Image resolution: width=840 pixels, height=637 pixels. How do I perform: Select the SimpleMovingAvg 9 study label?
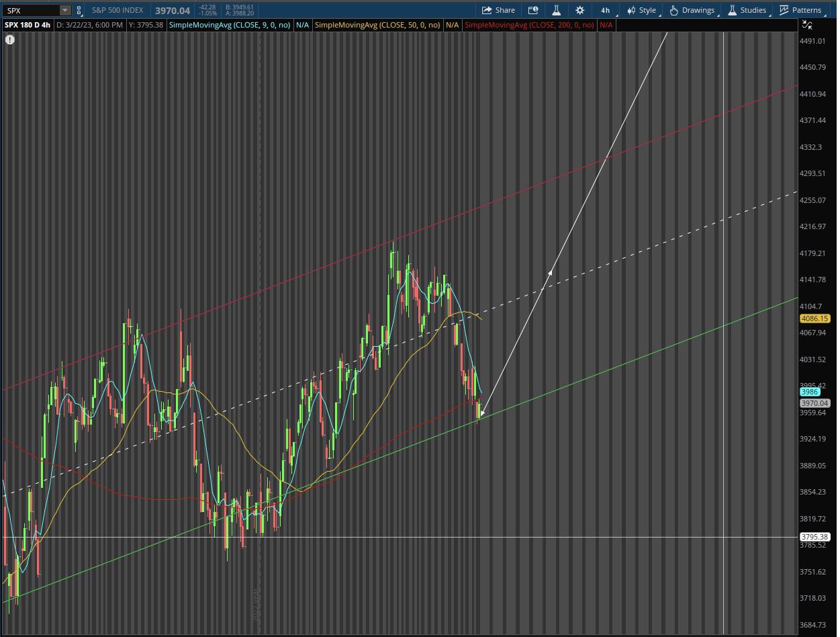[230, 25]
